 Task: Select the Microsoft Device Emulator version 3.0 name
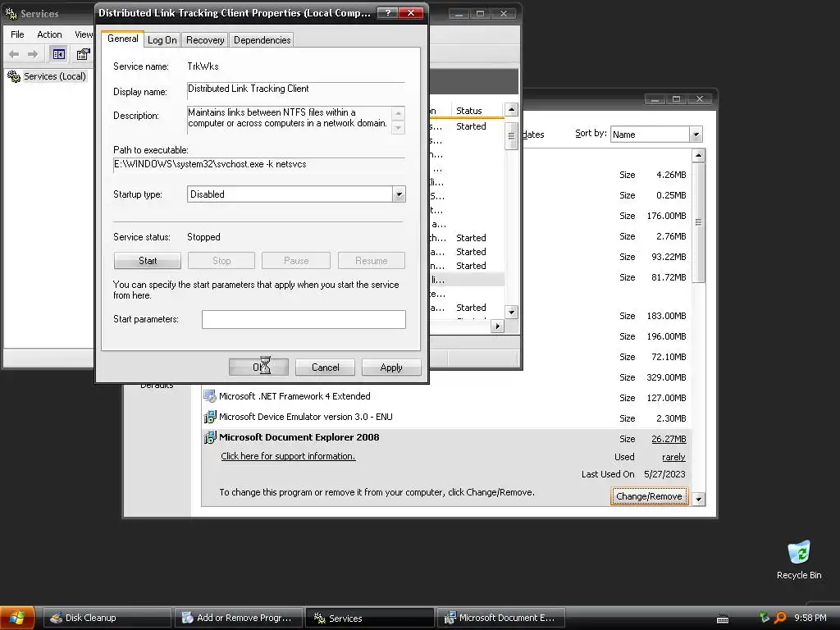coord(306,417)
